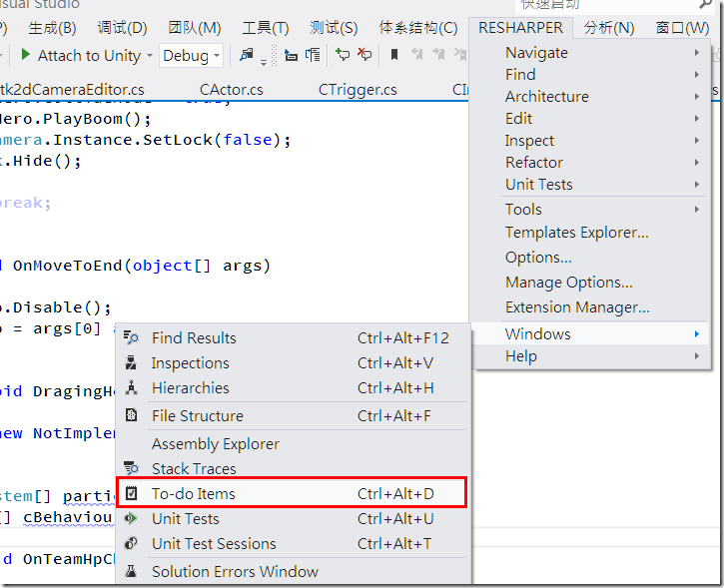
Task: Switch to the CTrigger.cs tab
Action: [x=358, y=90]
